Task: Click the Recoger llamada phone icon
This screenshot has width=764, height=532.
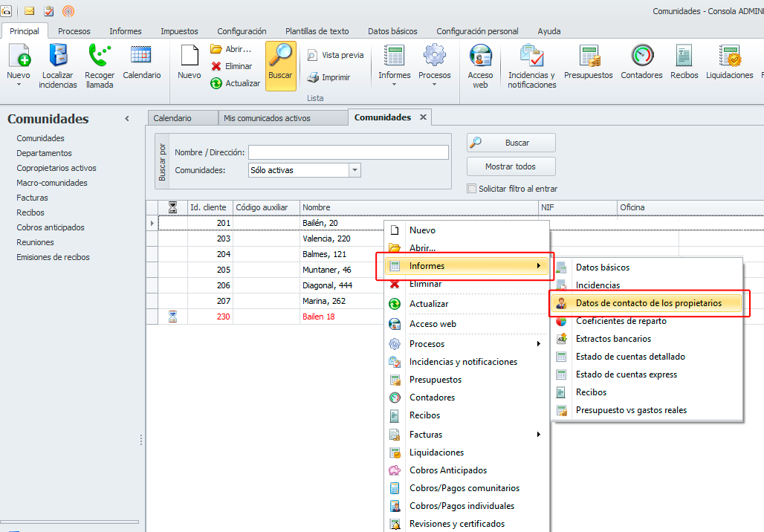Action: point(100,56)
